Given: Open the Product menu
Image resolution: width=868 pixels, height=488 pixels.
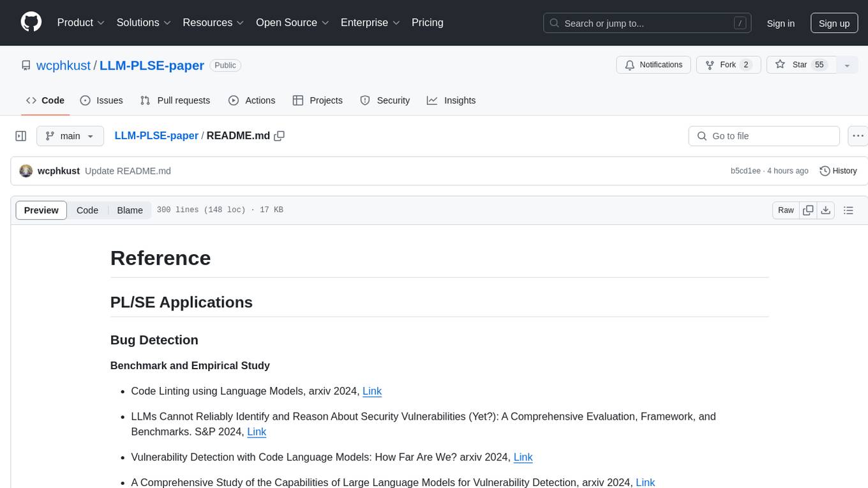Looking at the screenshot, I should (x=81, y=22).
